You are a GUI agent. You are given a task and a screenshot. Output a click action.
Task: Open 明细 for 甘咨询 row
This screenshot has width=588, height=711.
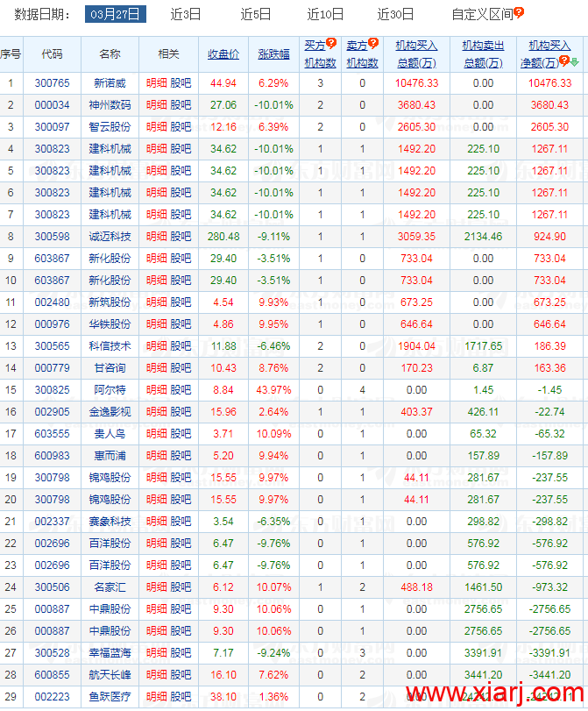tap(156, 368)
